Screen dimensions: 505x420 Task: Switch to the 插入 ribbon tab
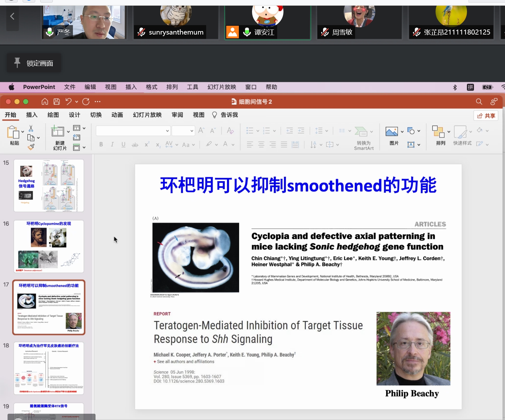32,115
